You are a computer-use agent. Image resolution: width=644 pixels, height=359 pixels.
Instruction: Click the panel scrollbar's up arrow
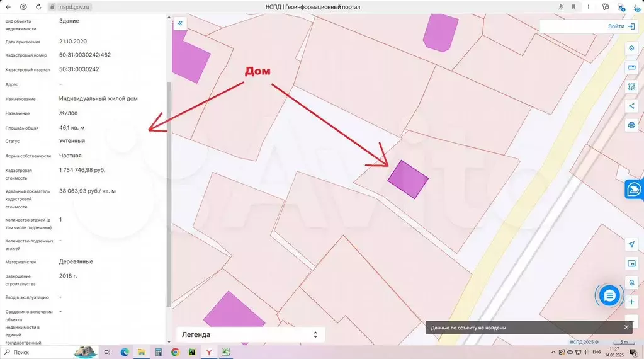click(169, 17)
